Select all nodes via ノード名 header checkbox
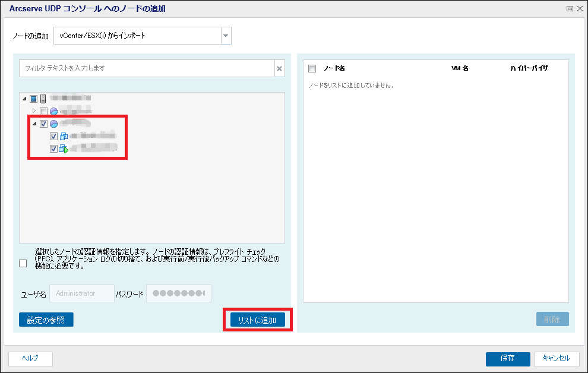The width and height of the screenshot is (588, 373). pyautogui.click(x=312, y=69)
